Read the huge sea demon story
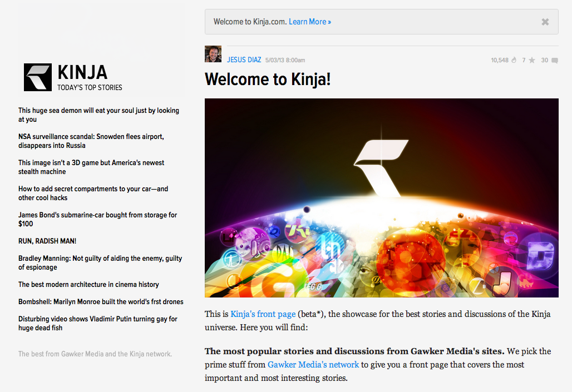572x392 pixels. click(99, 115)
